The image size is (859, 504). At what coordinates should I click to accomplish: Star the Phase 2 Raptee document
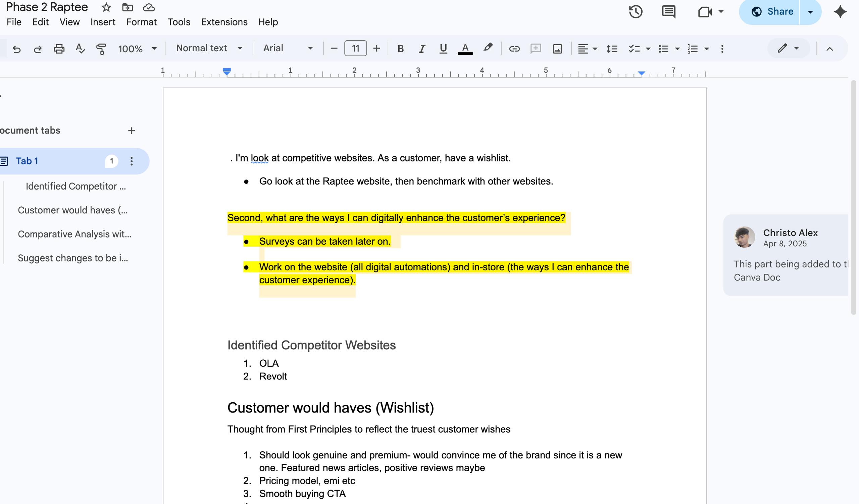(x=106, y=7)
